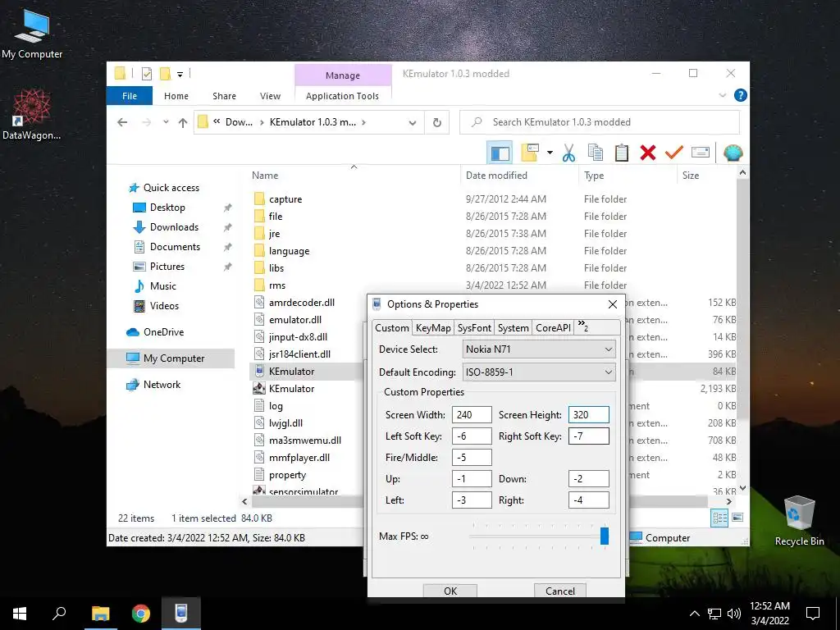Go up one folder level arrow
Image resolution: width=840 pixels, height=630 pixels.
click(183, 123)
